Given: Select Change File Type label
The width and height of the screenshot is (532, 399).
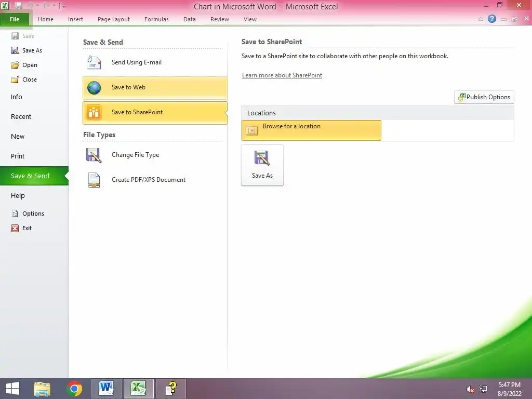Looking at the screenshot, I should coord(136,155).
